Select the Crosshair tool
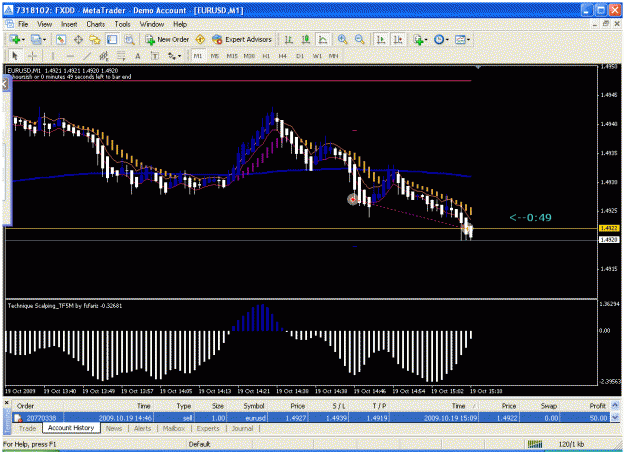Image resolution: width=625 pixels, height=452 pixels. click(x=32, y=56)
